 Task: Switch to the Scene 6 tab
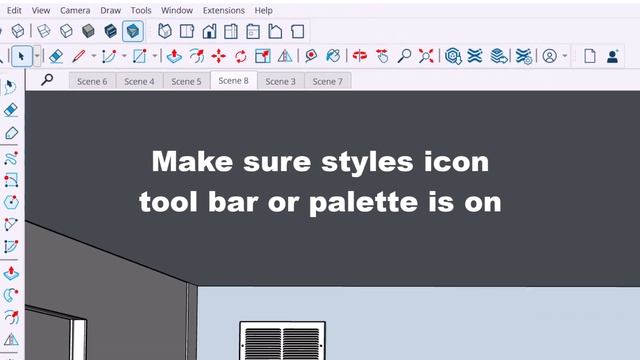click(92, 81)
